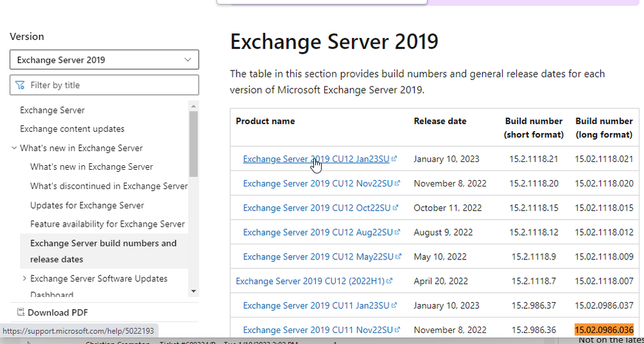The height and width of the screenshot is (344, 644).
Task: Click the Build number (long format) header
Action: [604, 128]
